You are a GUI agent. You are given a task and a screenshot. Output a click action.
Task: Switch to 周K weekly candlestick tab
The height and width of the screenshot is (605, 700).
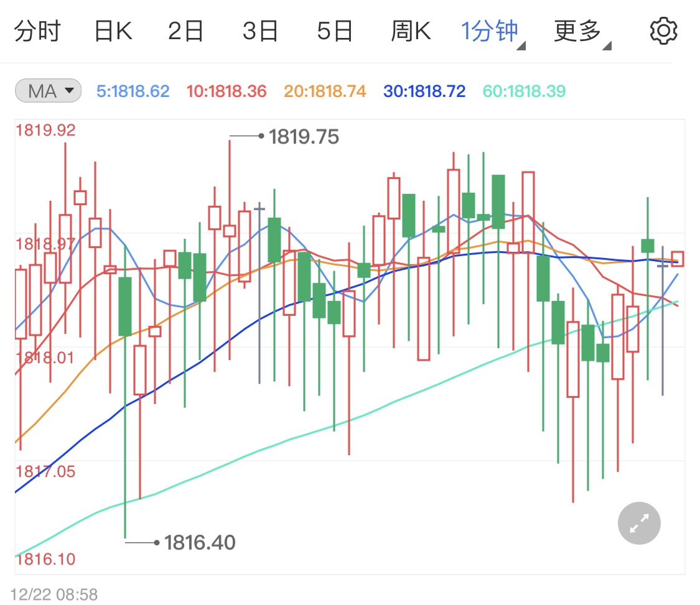(411, 31)
